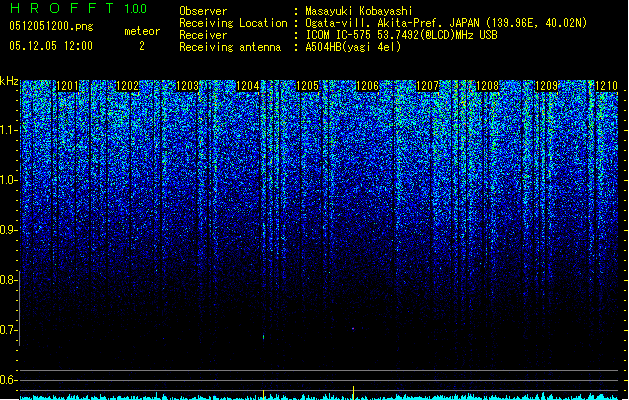Click the 1.1 frequency axis label
This screenshot has height=400, width=629.
(x=9, y=130)
